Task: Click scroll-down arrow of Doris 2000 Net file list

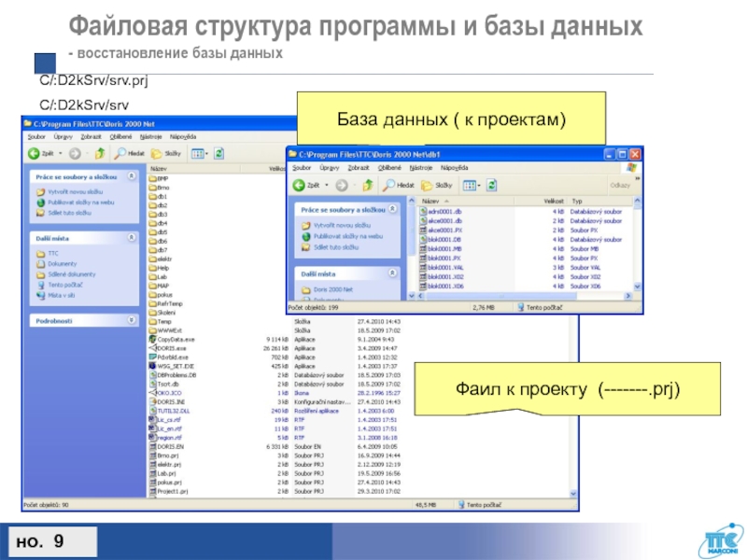Action: [x=573, y=494]
